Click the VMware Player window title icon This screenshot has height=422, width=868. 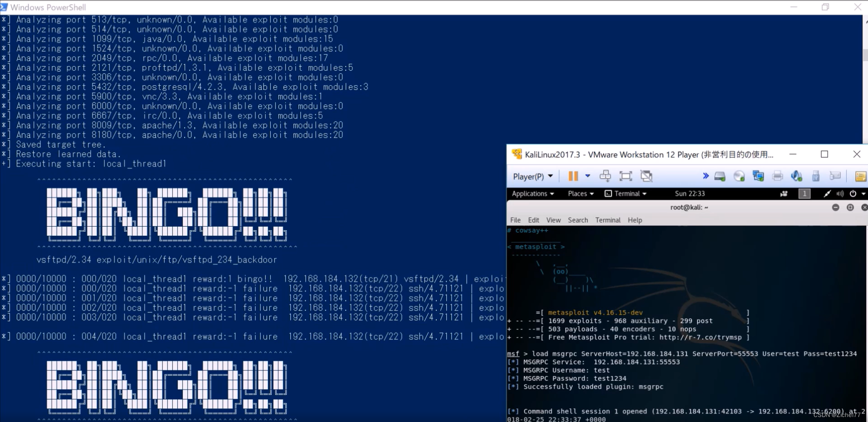(517, 154)
